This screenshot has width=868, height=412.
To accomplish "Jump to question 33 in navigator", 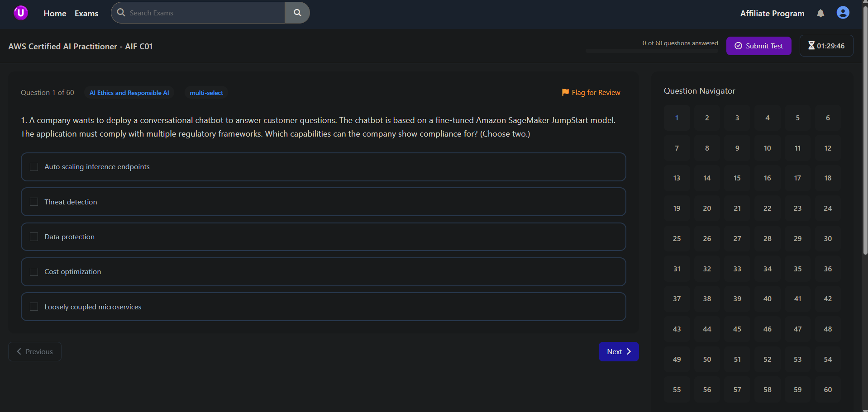I will (737, 269).
